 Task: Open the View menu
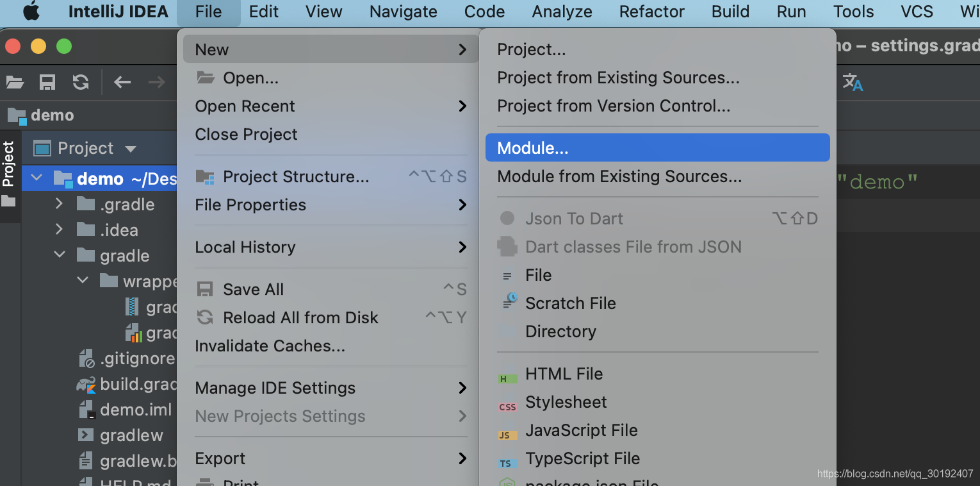323,12
